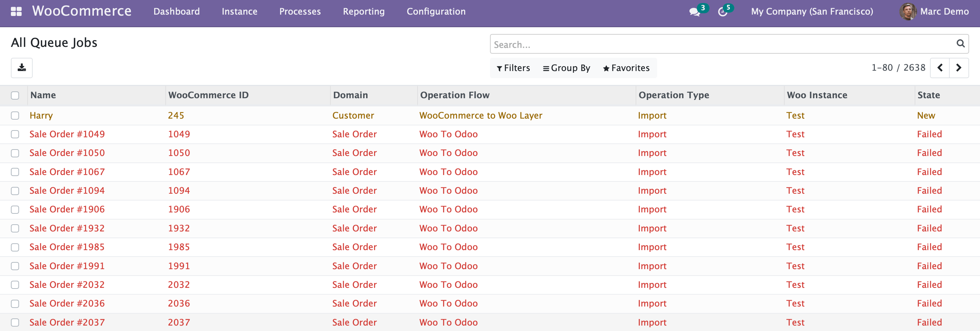The width and height of the screenshot is (980, 331).
Task: Click the download/import button icon
Action: (x=22, y=68)
